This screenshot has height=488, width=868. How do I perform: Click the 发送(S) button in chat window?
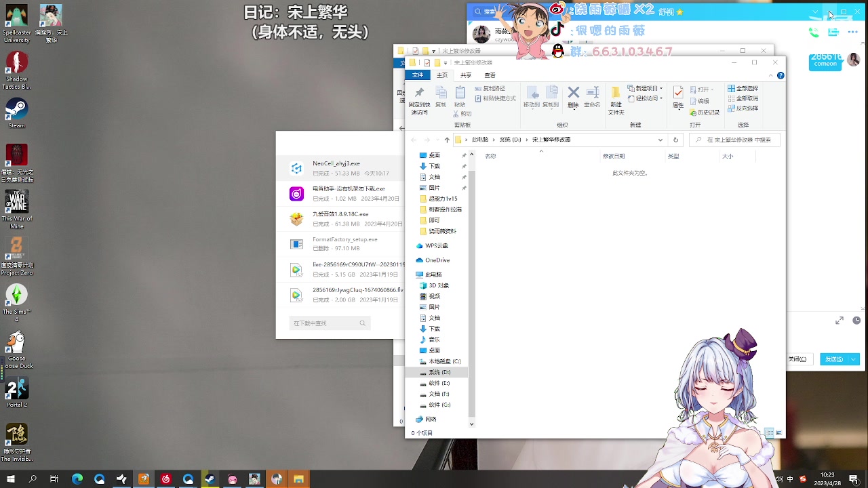click(x=833, y=359)
